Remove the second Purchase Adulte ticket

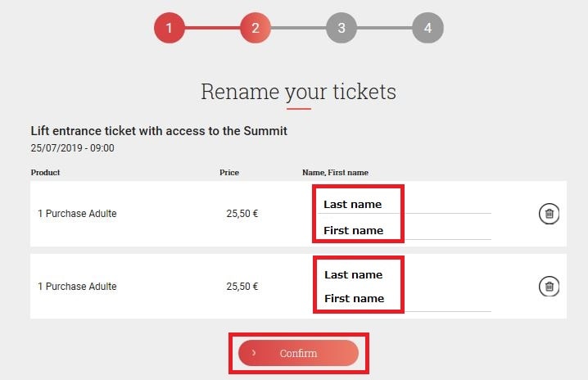pyautogui.click(x=549, y=286)
